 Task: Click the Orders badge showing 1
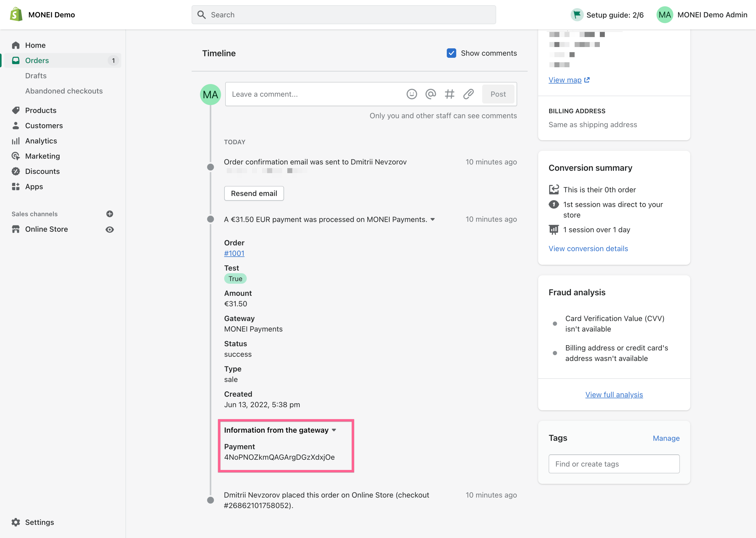point(113,60)
